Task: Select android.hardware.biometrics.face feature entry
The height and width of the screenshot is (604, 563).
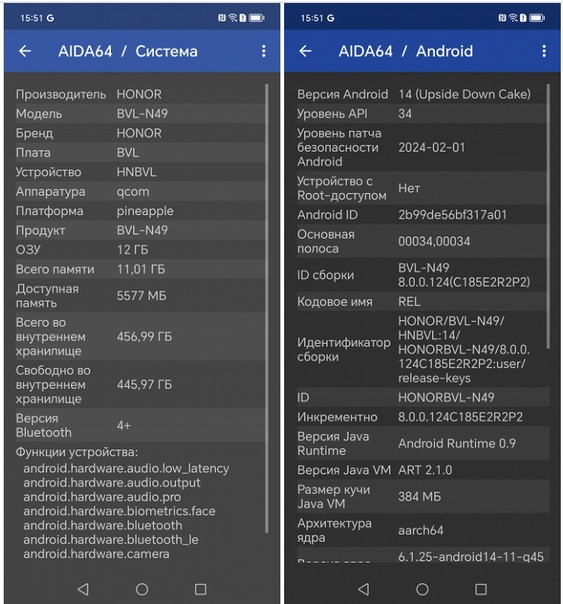Action: [x=119, y=511]
